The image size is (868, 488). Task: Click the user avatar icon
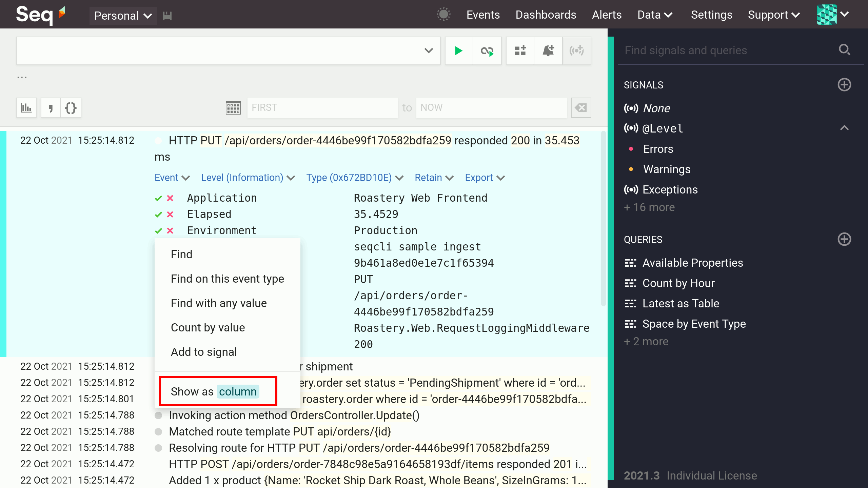(x=827, y=15)
